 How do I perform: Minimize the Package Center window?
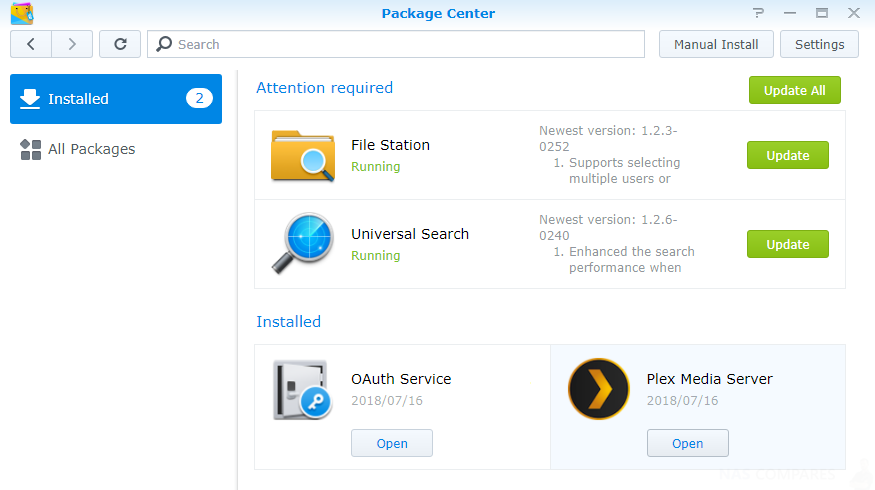point(790,13)
